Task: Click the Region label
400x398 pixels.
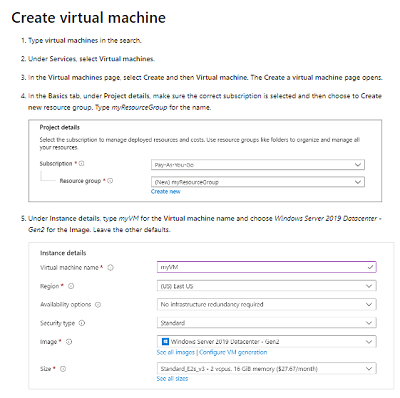Action: tap(49, 286)
